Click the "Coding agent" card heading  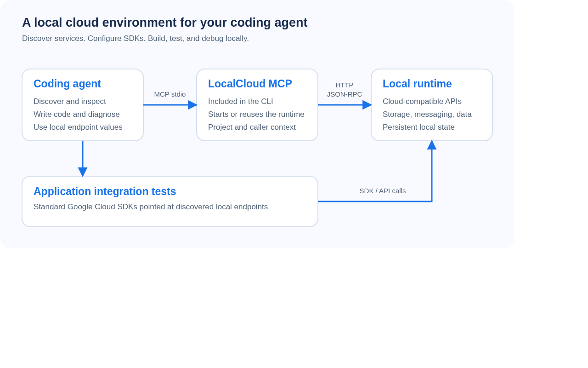[x=67, y=84]
